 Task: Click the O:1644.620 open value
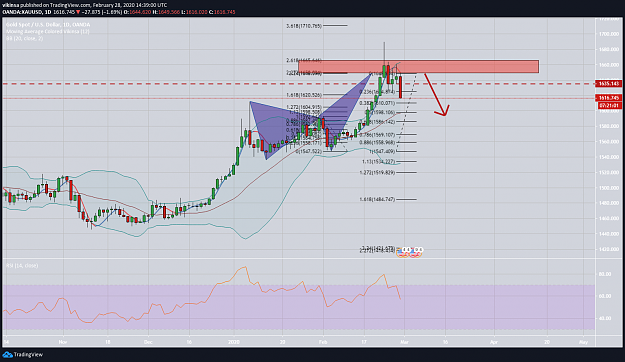tap(138, 12)
